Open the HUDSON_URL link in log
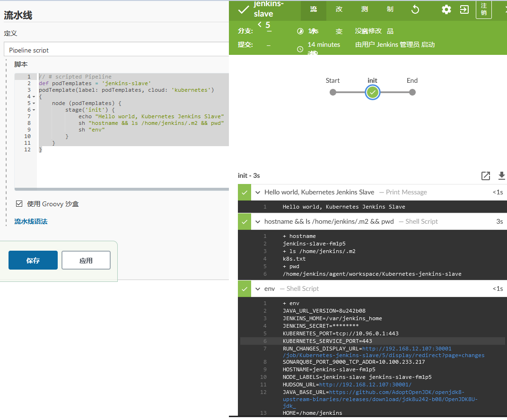Image resolution: width=507 pixels, height=420 pixels. [366, 385]
